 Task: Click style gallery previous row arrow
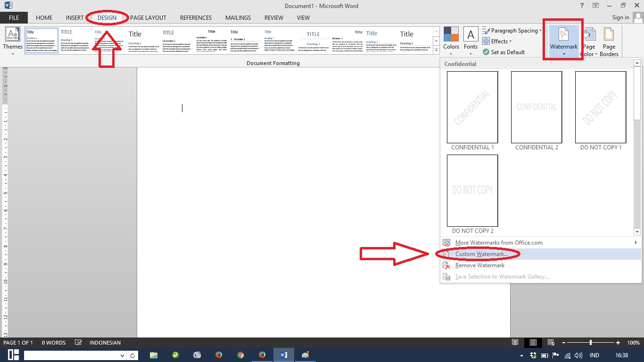click(436, 31)
